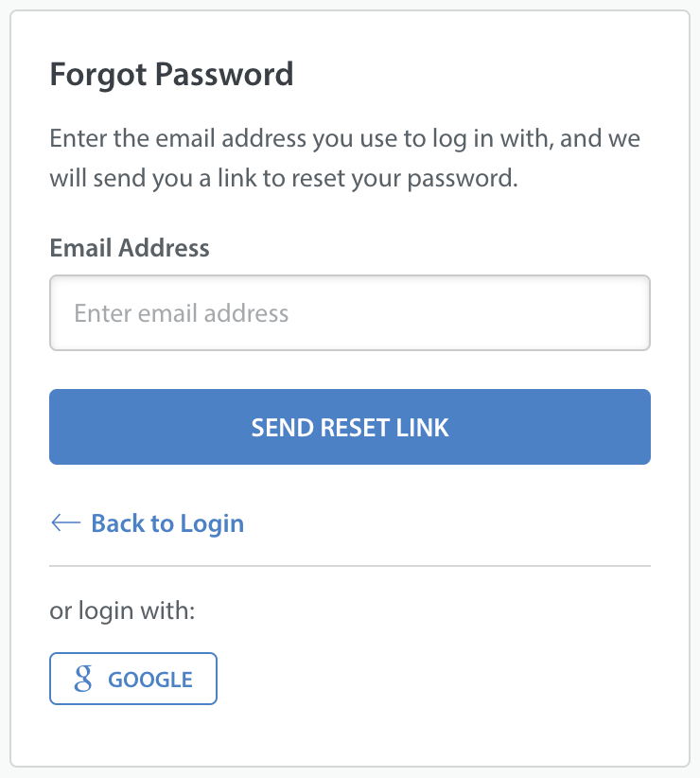Click the 'or login with:' text
The image size is (700, 778).
122,610
